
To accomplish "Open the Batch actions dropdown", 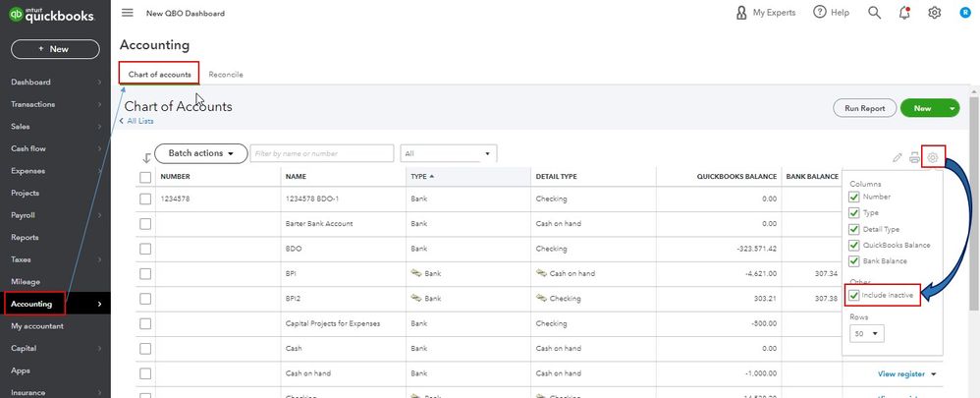I will tap(200, 153).
